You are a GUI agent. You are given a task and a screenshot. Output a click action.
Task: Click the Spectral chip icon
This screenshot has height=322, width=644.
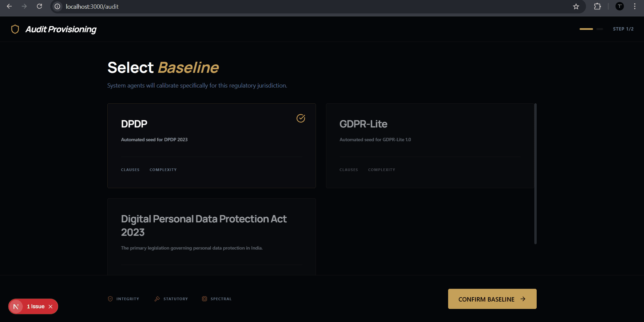coord(205,299)
